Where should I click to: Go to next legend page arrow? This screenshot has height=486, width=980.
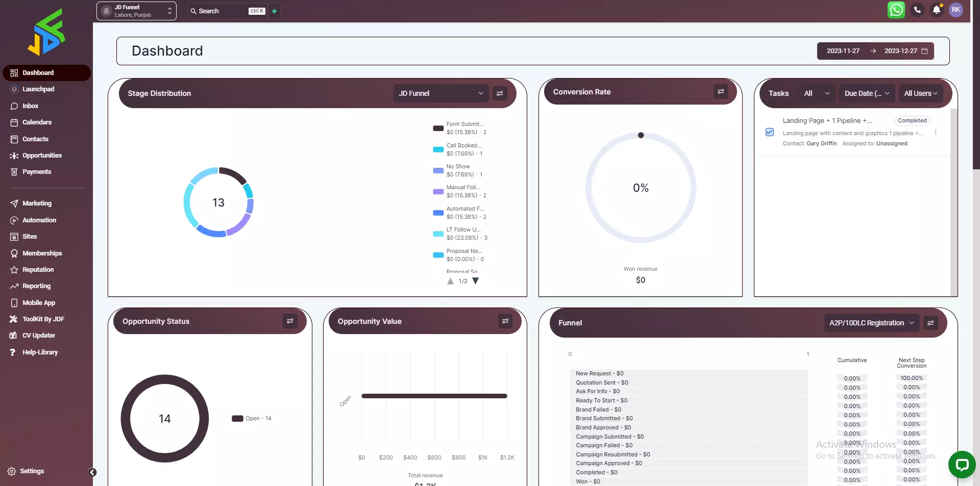tap(476, 281)
